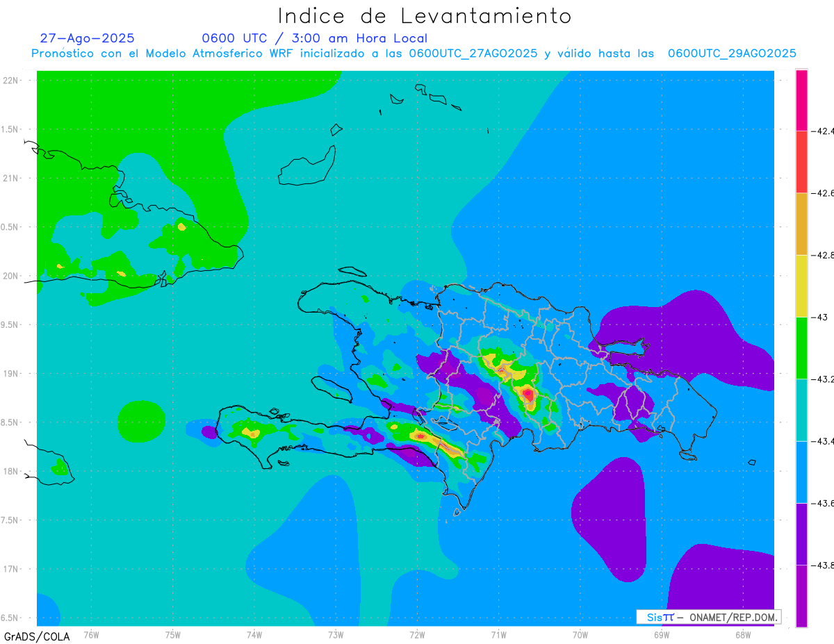Click the 21N latitude label
This screenshot has width=834, height=644.
pyautogui.click(x=12, y=178)
